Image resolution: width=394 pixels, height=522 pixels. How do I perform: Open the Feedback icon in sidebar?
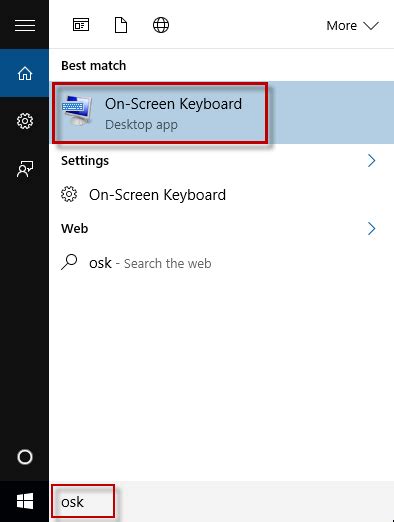coord(25,169)
